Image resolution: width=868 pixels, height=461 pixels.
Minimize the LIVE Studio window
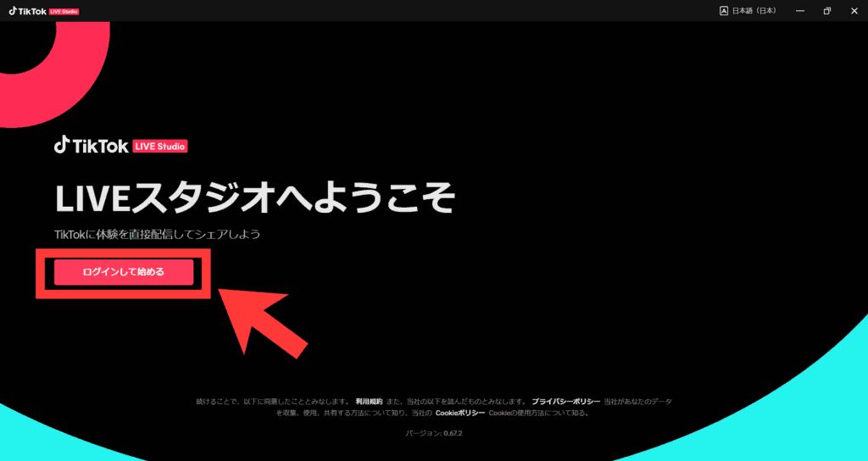coord(800,10)
